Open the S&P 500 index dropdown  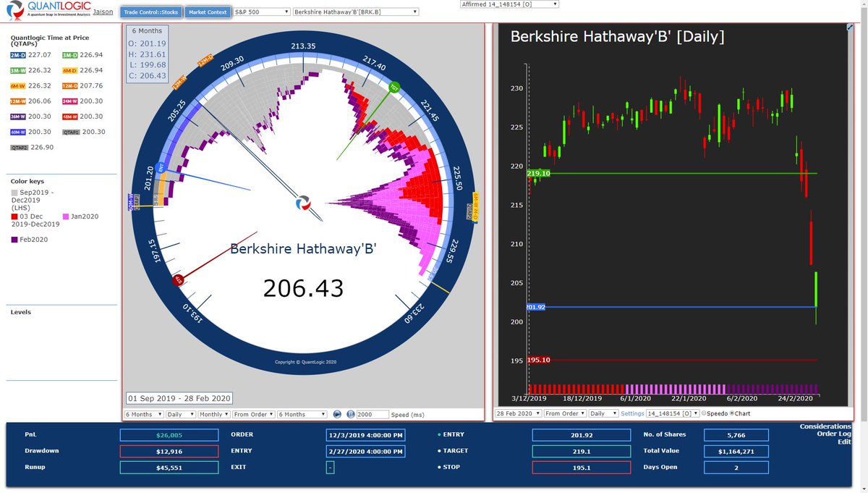(x=262, y=12)
